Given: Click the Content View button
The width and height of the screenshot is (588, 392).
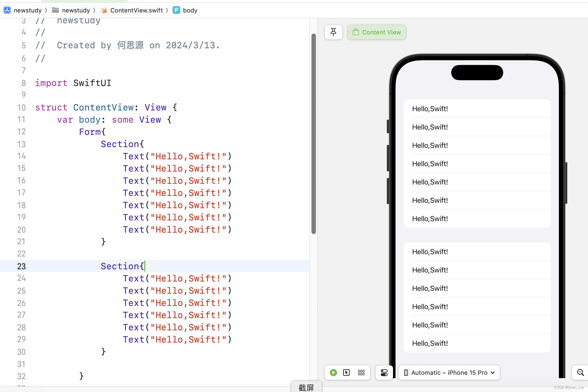Looking at the screenshot, I should click(376, 32).
